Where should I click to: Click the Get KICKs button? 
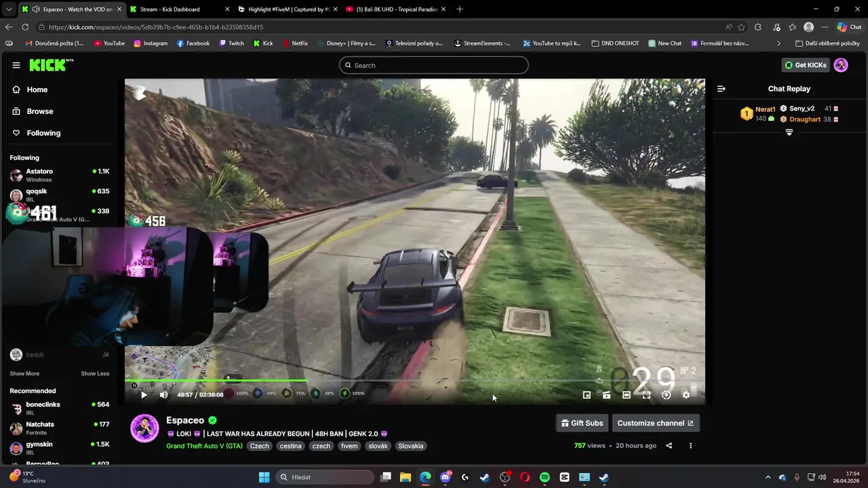[x=806, y=65]
